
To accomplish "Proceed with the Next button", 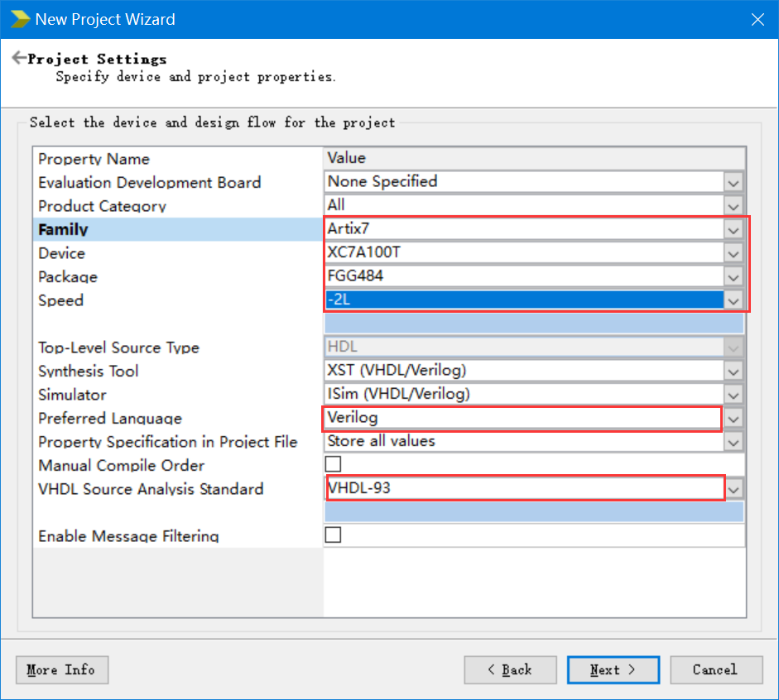I will click(613, 669).
